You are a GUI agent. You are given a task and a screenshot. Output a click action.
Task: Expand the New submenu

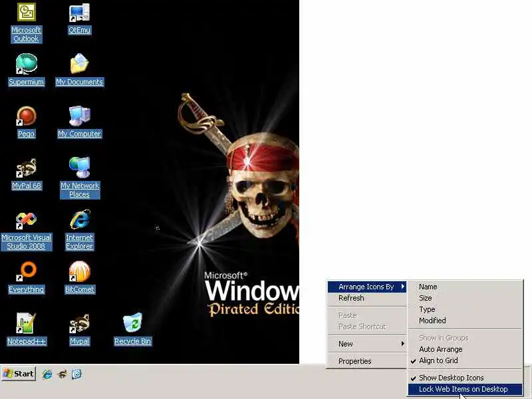367,344
